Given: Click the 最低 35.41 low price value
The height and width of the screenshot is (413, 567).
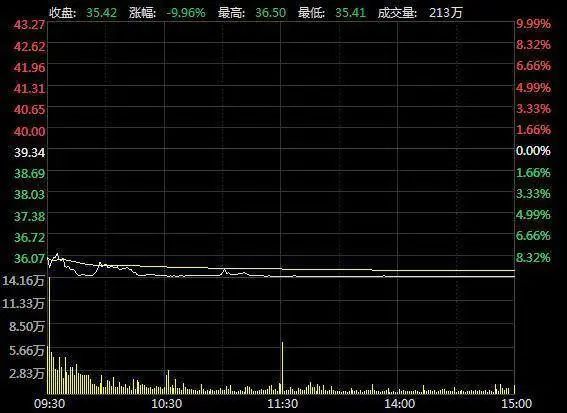Looking at the screenshot, I should tap(350, 13).
